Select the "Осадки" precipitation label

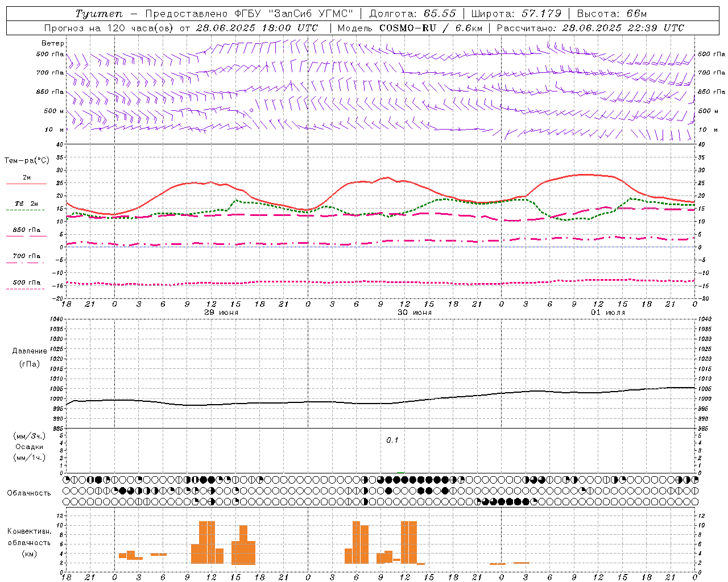[x=30, y=447]
